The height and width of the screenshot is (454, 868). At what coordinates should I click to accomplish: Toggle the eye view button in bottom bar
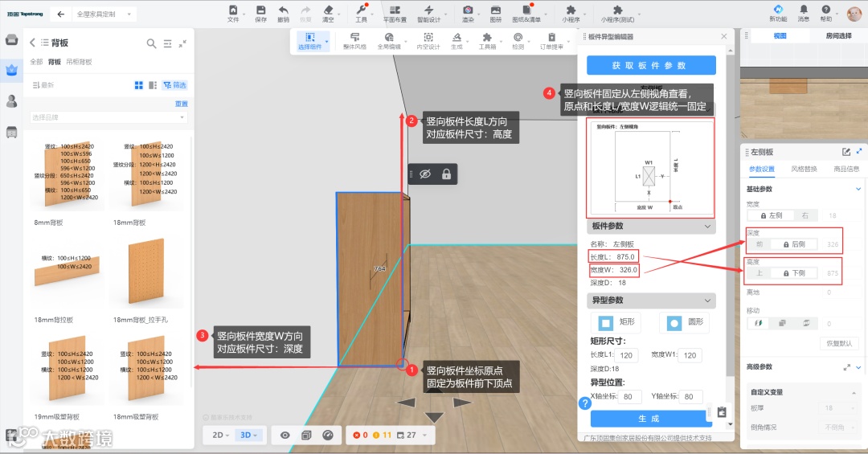click(285, 436)
